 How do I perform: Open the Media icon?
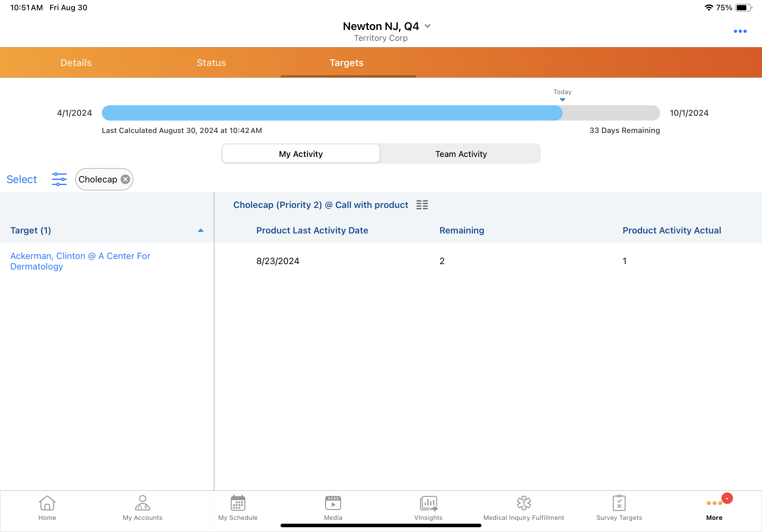(333, 507)
